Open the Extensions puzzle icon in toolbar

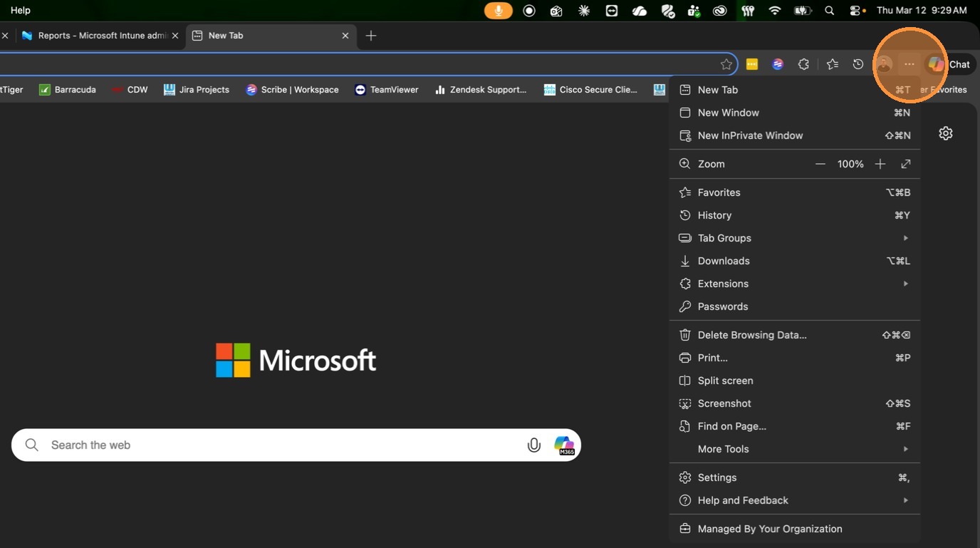coord(803,64)
